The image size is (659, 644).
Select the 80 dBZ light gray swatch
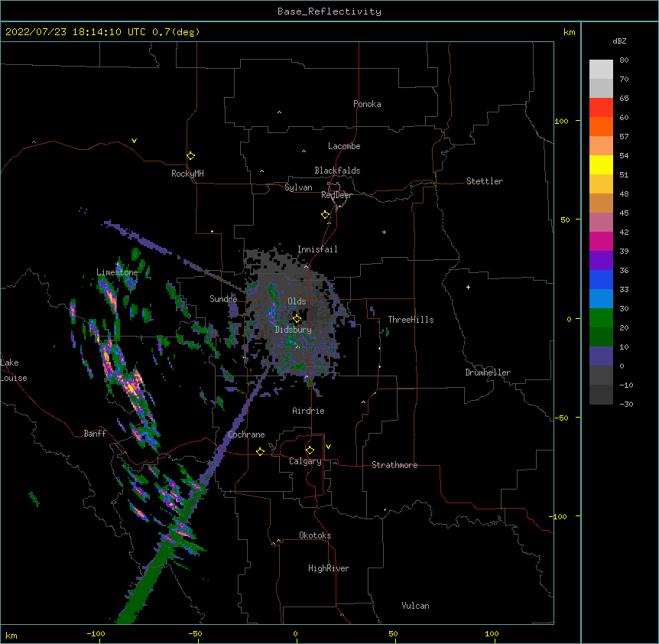601,70
